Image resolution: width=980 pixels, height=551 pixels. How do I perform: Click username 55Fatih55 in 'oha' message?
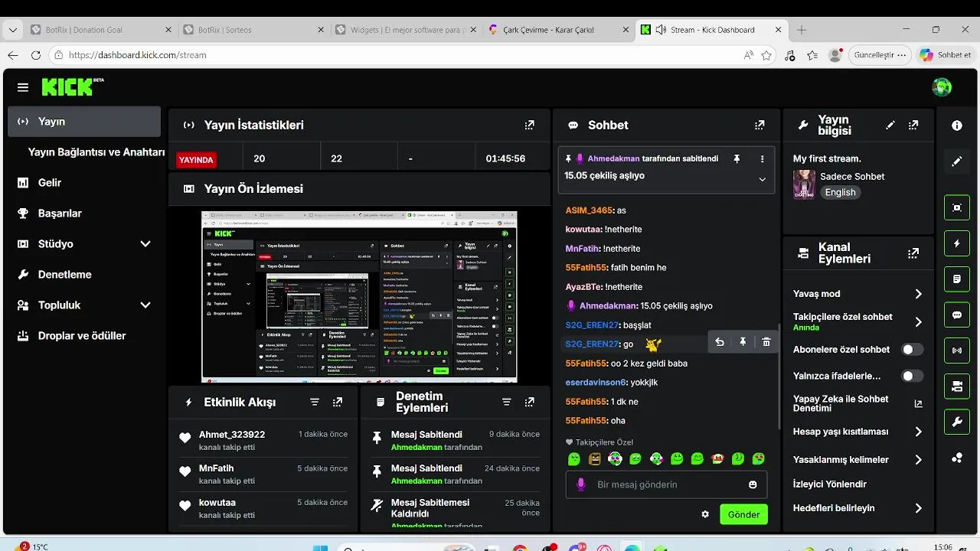pyautogui.click(x=586, y=421)
